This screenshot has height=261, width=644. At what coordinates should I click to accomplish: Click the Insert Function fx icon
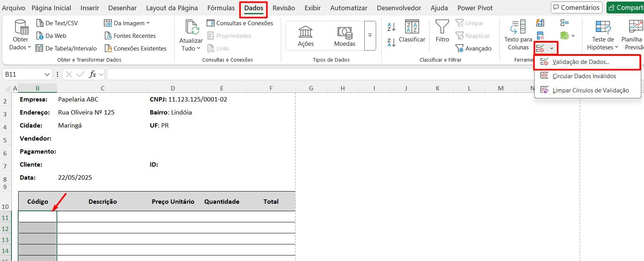92,74
